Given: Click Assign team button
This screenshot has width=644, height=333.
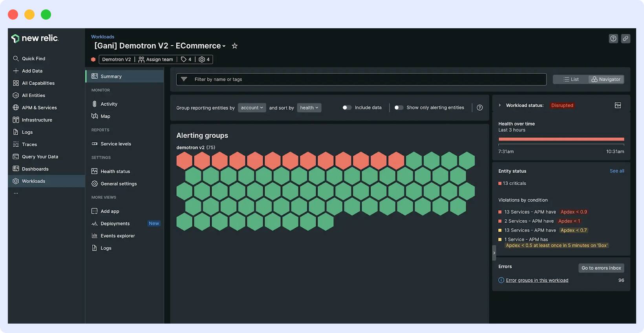Looking at the screenshot, I should coord(156,59).
